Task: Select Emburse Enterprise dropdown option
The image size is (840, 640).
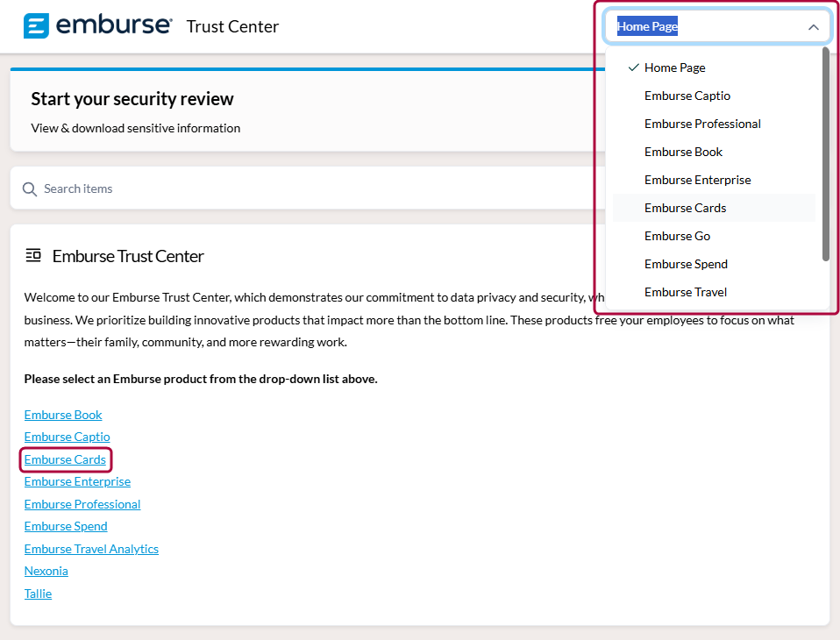Action: point(697,180)
